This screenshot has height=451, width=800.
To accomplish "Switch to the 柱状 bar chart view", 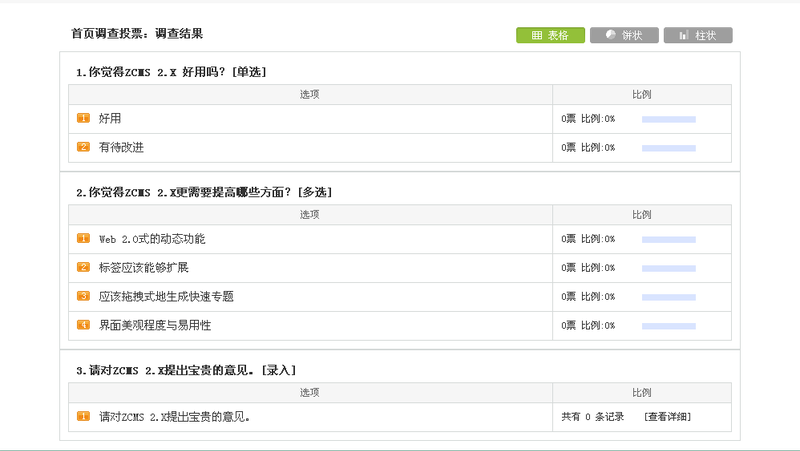I will coord(697,35).
